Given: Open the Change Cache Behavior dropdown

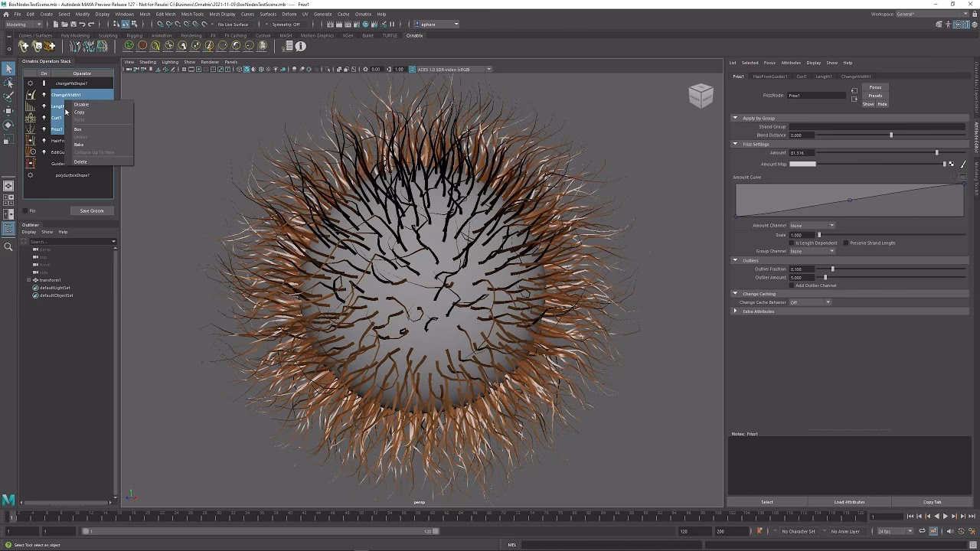Looking at the screenshot, I should [x=810, y=302].
